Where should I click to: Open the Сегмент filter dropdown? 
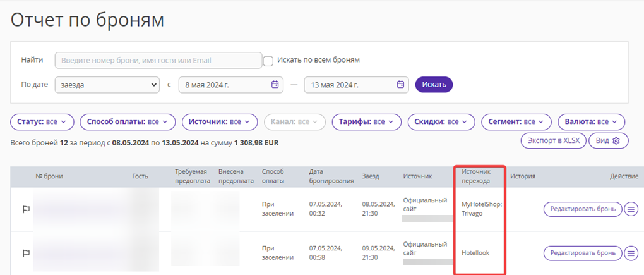[x=516, y=122]
